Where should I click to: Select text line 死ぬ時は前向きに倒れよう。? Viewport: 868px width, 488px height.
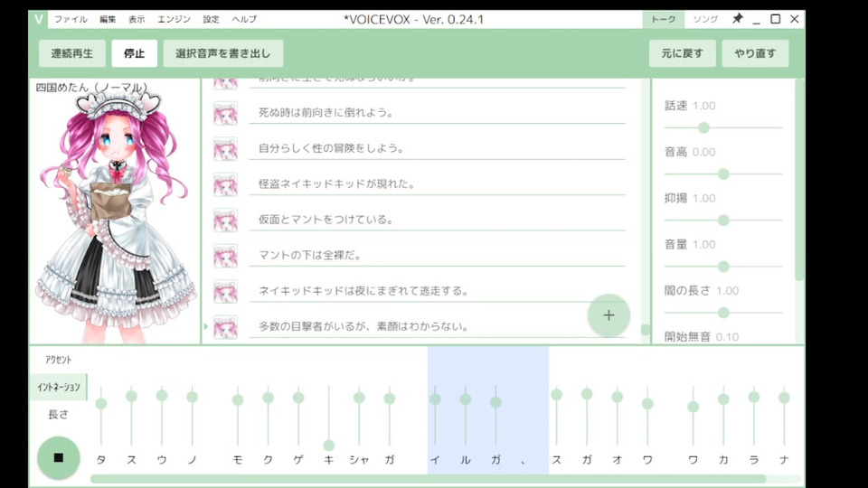click(438, 113)
